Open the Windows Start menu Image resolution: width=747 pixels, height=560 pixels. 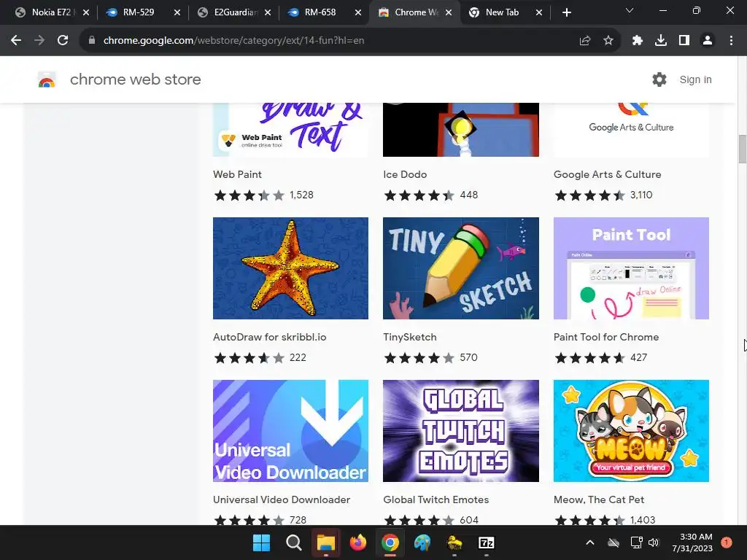coord(261,542)
